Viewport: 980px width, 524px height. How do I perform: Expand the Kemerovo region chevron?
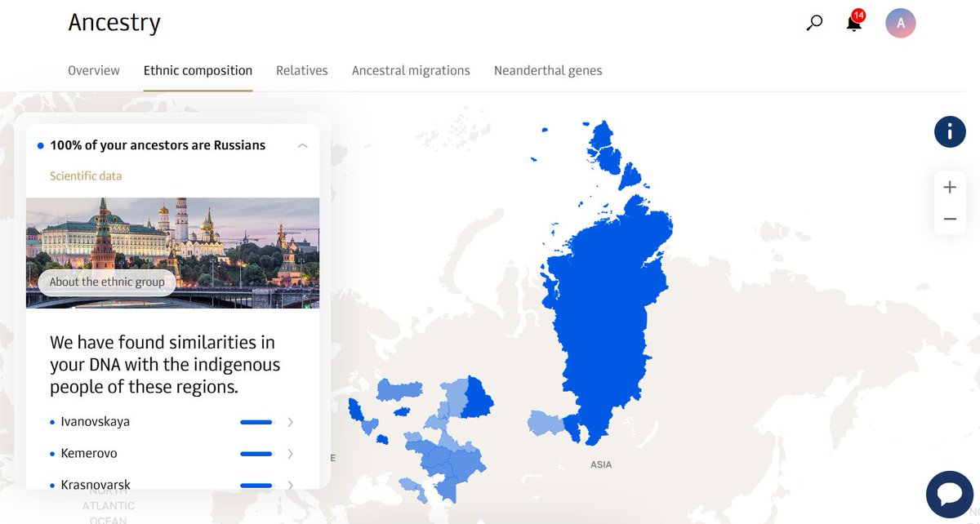coord(290,453)
